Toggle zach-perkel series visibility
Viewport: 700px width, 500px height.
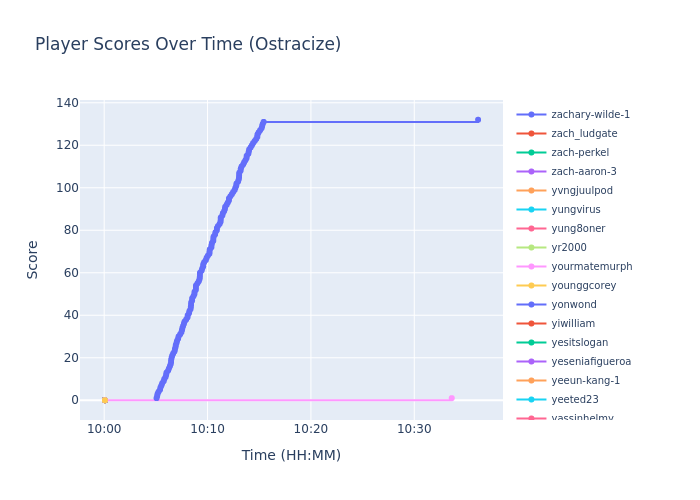579,153
